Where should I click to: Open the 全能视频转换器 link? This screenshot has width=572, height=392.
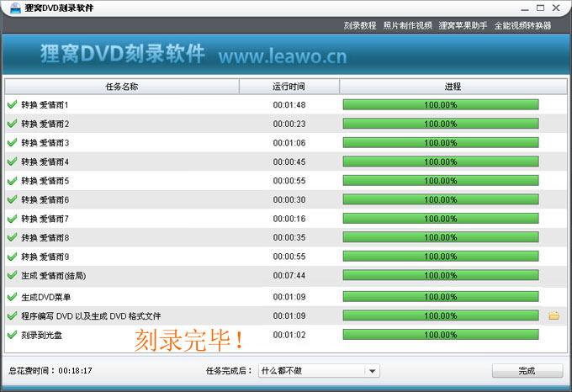(522, 25)
